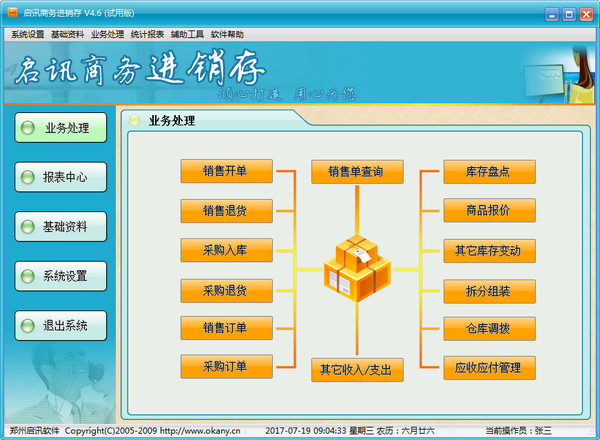Select 报表中心 in the sidebar
This screenshot has width=600, height=440.
[58, 178]
